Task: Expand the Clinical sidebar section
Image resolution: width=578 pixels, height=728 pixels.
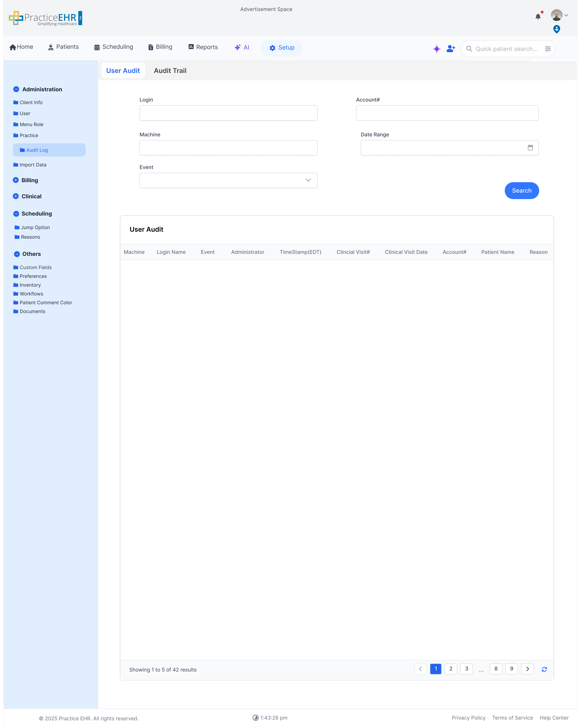Action: (16, 196)
